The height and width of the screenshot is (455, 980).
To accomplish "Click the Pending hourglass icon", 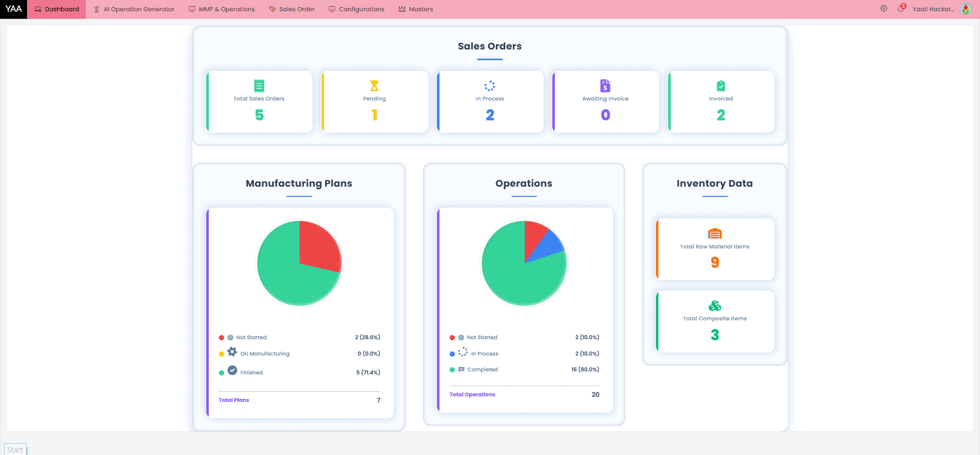I will (374, 86).
